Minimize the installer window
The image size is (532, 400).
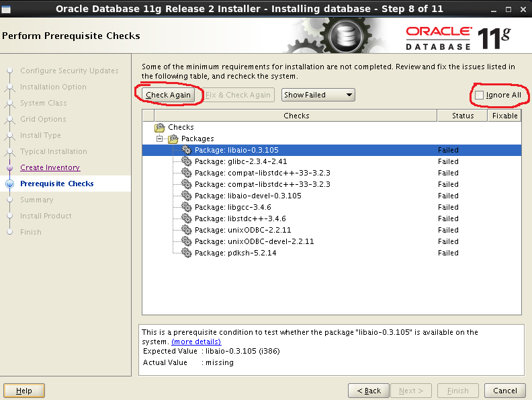point(494,9)
